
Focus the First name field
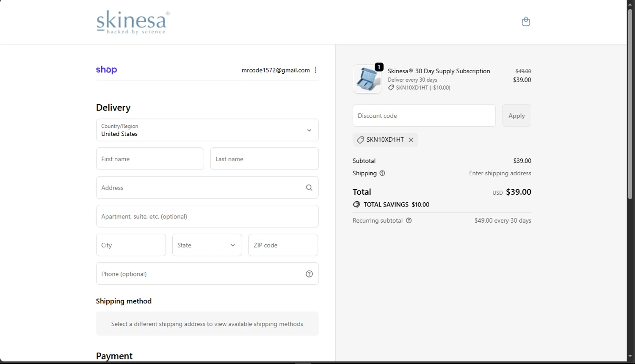click(150, 159)
